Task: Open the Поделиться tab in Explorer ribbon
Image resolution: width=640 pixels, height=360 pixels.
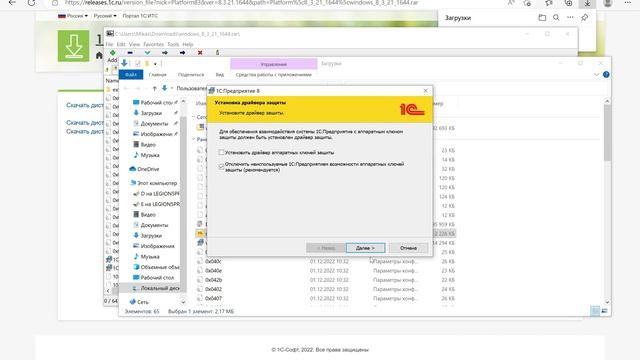Action: 191,75
